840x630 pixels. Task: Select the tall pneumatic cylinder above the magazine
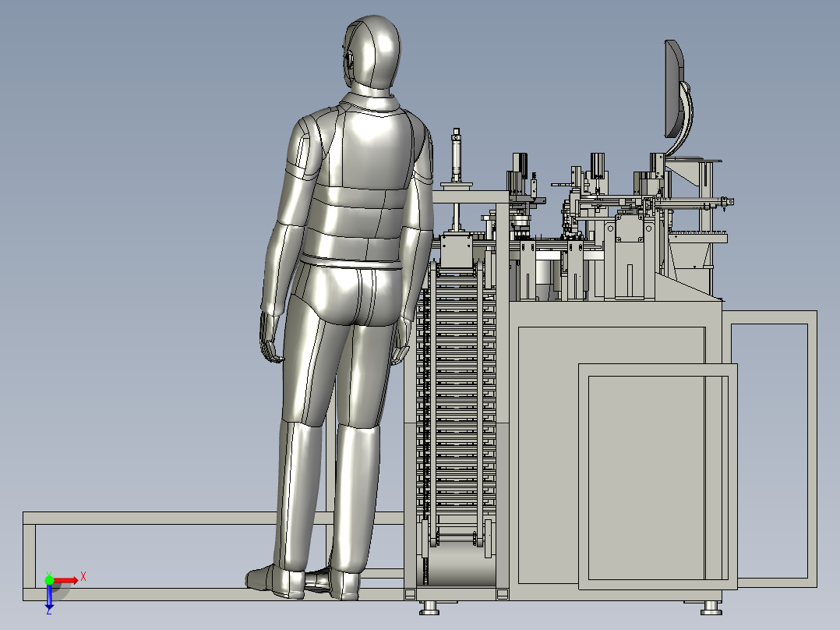(x=457, y=155)
